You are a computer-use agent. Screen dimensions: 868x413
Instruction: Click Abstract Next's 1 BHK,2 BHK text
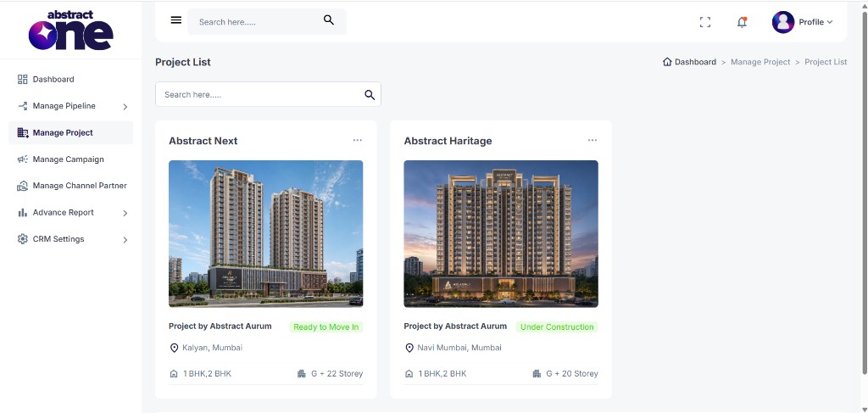point(207,374)
